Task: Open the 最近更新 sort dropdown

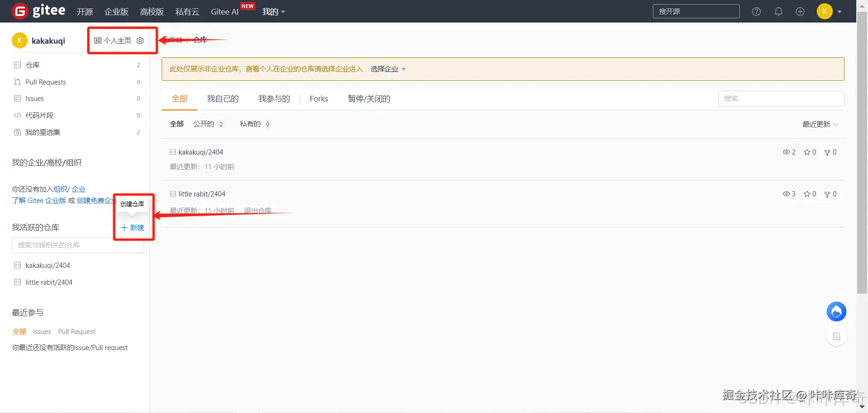Action: tap(820, 125)
